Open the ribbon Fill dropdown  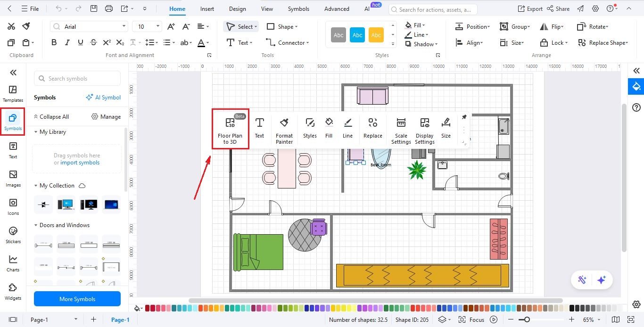(x=415, y=25)
